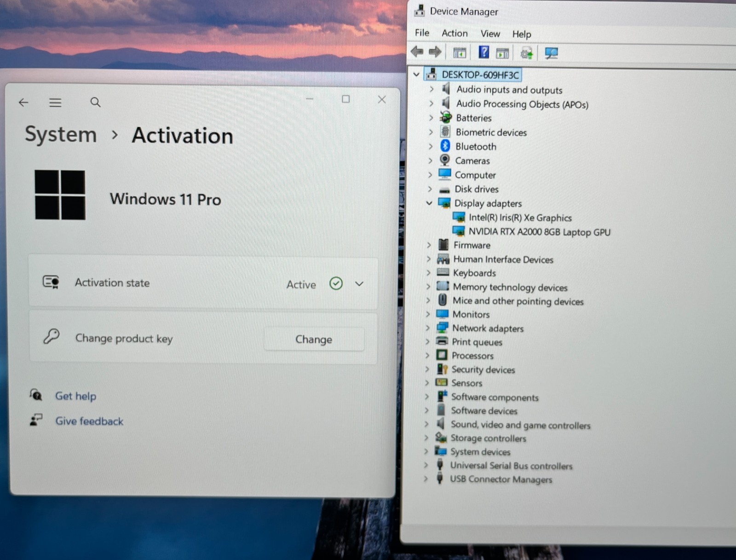Click the Display adapters icon
Viewport: 736px width, 560px height.
coord(444,202)
